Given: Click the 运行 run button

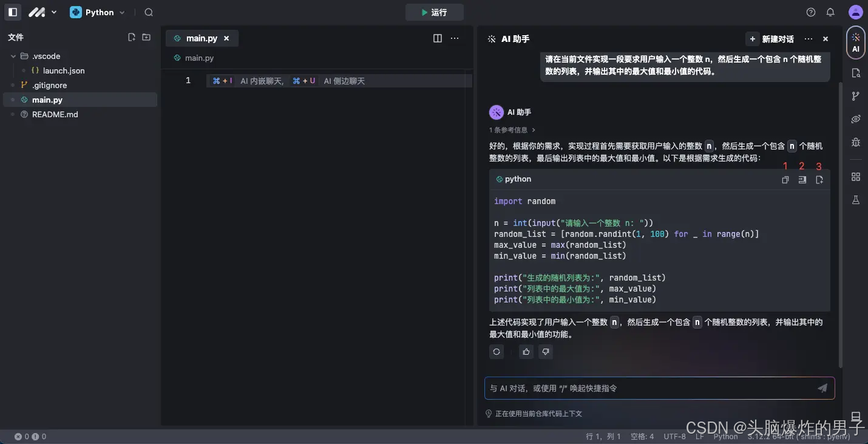Looking at the screenshot, I should 435,12.
